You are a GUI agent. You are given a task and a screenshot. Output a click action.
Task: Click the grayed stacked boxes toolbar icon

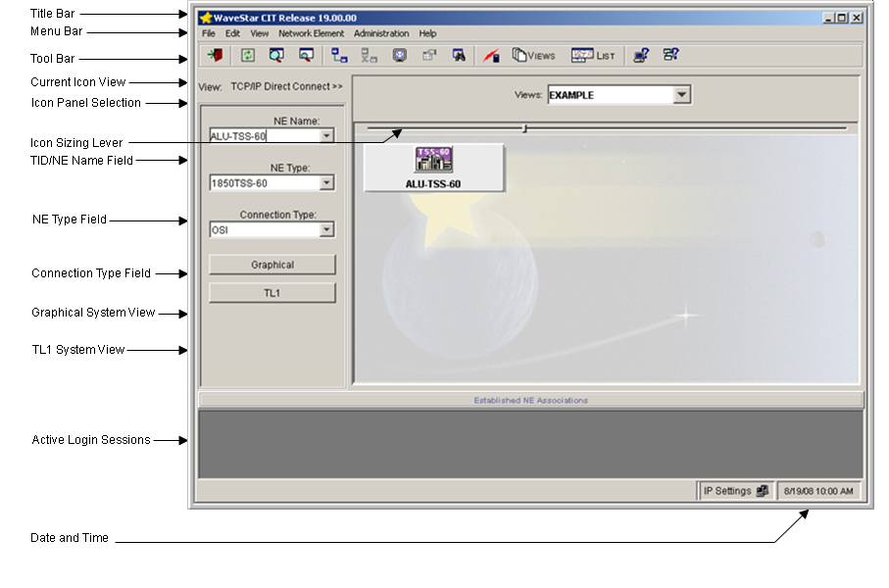click(429, 56)
